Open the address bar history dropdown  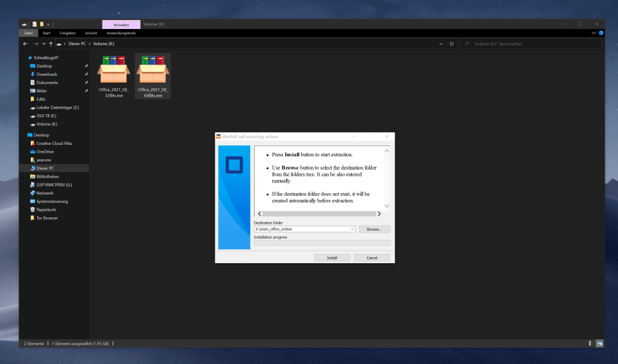(441, 44)
